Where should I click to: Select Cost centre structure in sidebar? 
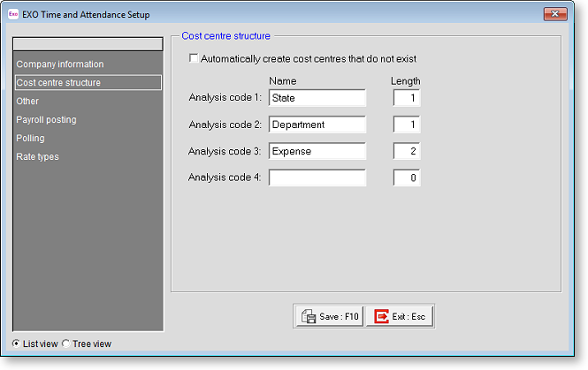point(58,83)
